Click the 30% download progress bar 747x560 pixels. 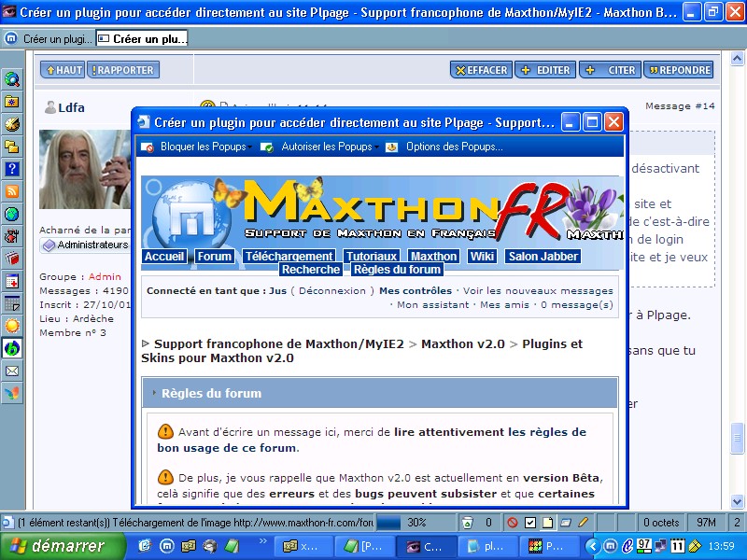coord(416,523)
